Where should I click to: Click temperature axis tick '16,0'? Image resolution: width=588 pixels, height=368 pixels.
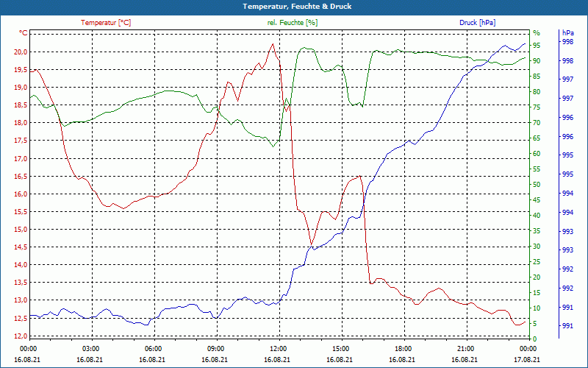(21, 194)
